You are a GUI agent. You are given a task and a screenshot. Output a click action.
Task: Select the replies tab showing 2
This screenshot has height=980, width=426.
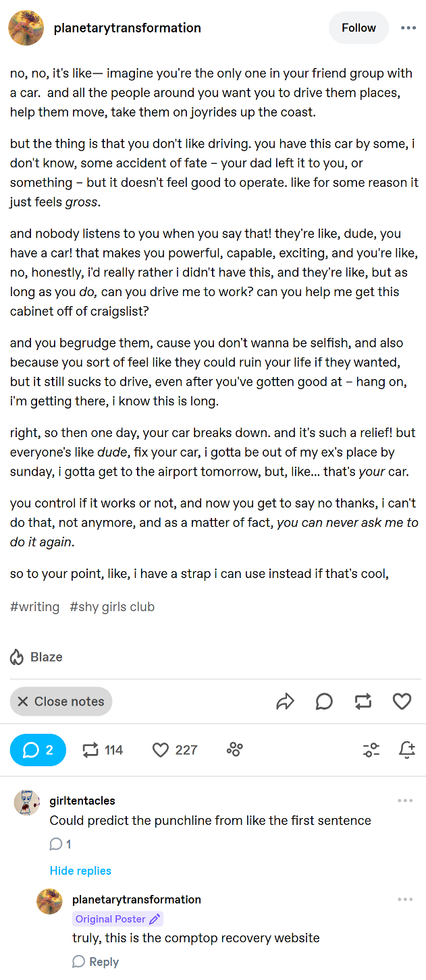point(38,750)
